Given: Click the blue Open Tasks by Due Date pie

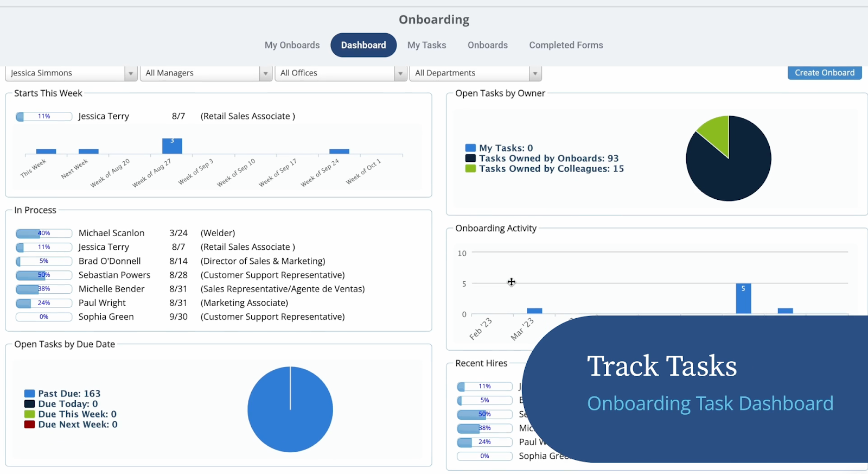Looking at the screenshot, I should click(290, 409).
